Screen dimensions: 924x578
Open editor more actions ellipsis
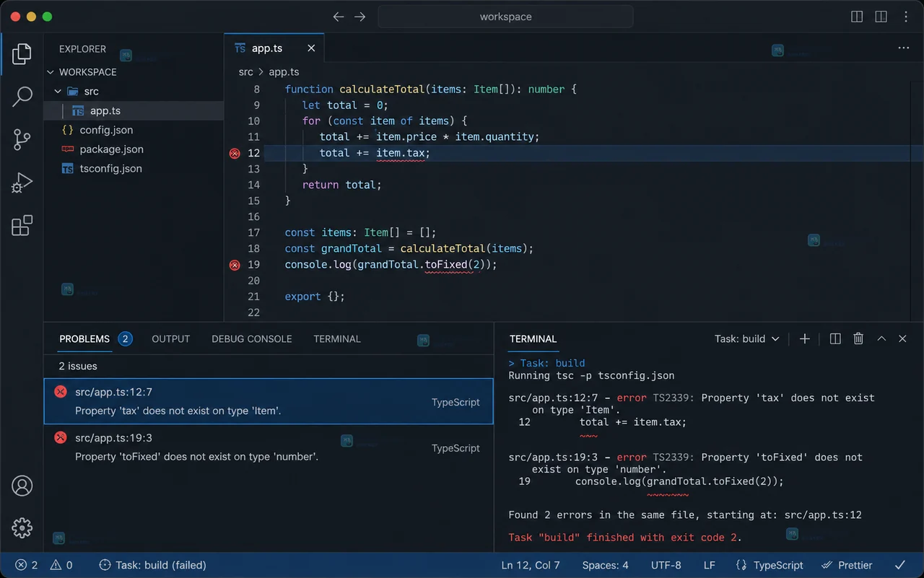904,48
